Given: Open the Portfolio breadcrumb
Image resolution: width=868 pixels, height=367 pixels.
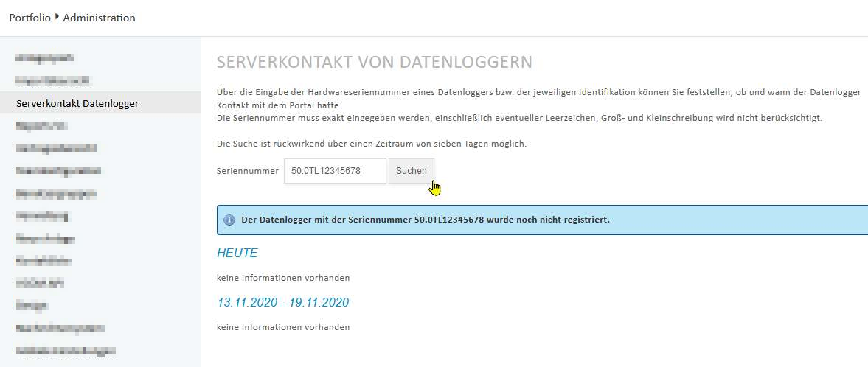Looking at the screenshot, I should tap(29, 18).
